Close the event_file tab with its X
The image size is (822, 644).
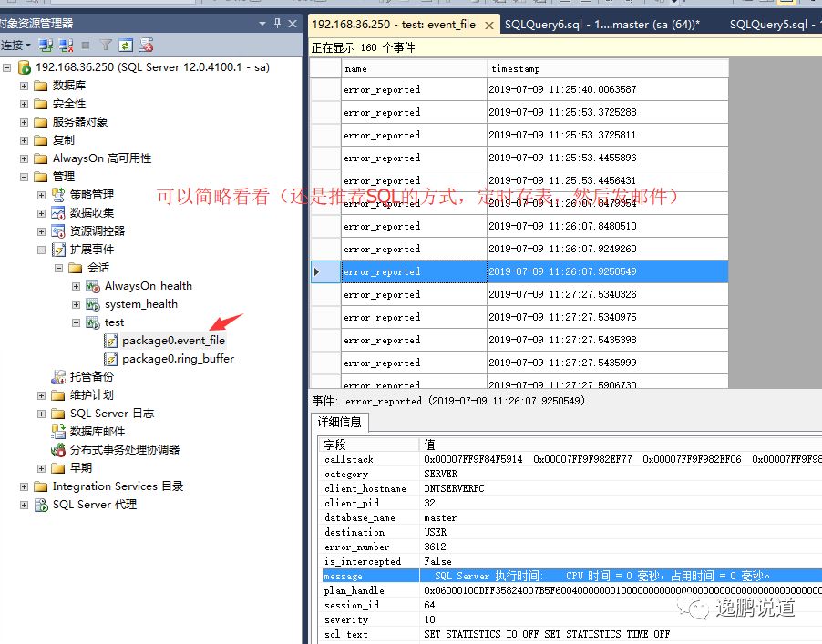click(489, 26)
